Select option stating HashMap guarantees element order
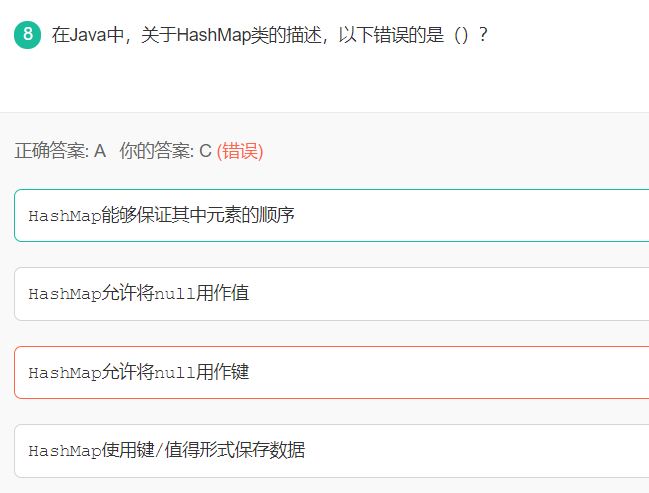Image resolution: width=649 pixels, height=493 pixels. coord(332,215)
